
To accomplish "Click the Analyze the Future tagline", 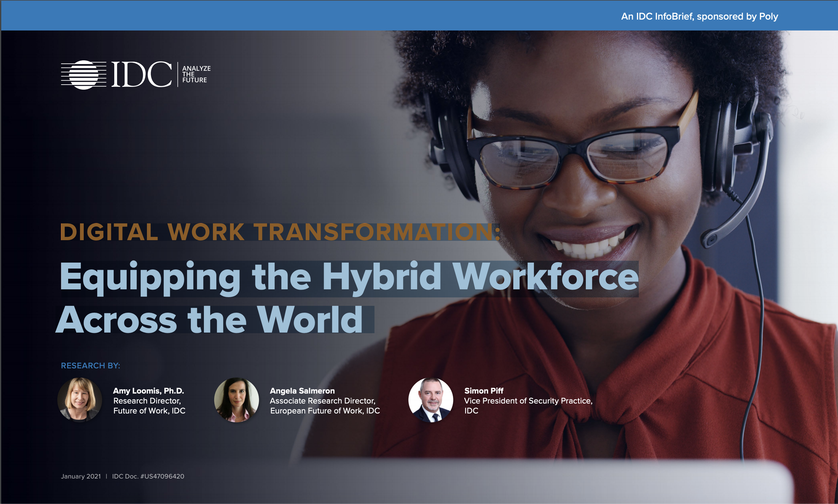I will point(196,74).
